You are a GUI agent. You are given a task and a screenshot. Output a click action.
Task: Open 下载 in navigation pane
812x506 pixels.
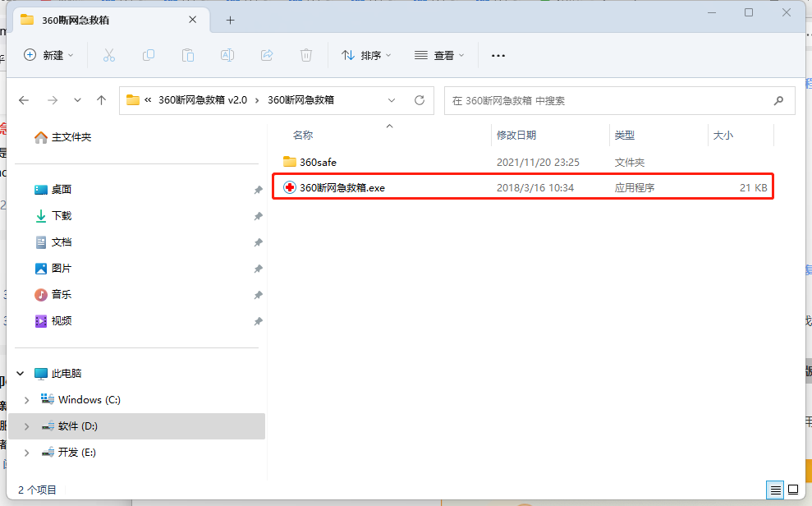pos(53,215)
